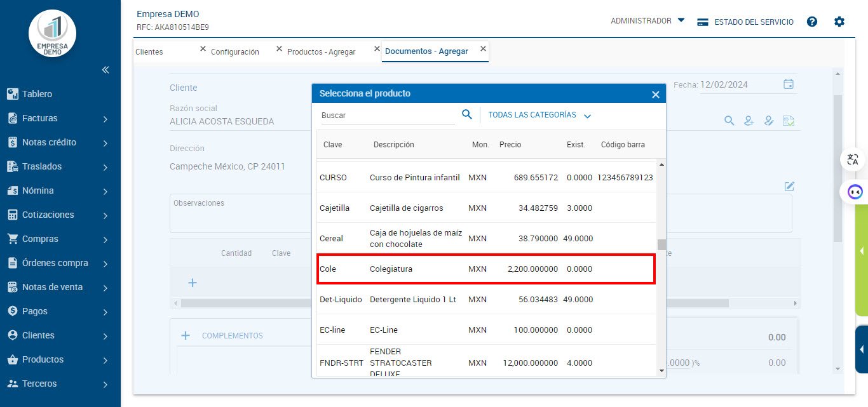This screenshot has height=407, width=868.
Task: Click the Empresa DEMO logo
Action: click(x=53, y=34)
